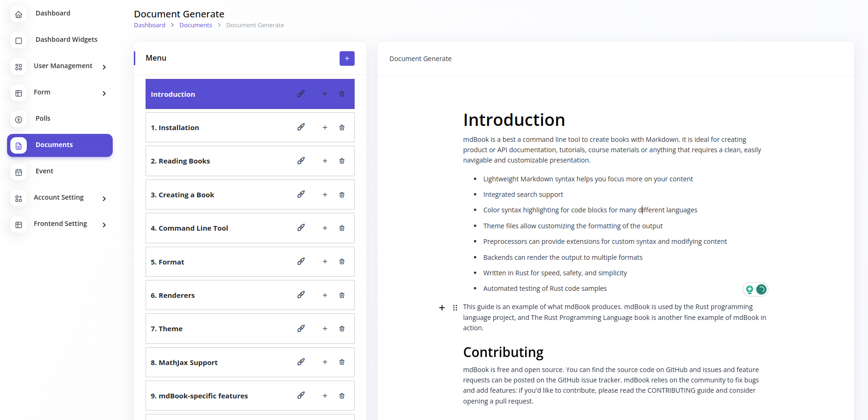Click the Dashboard breadcrumb link
This screenshot has width=868, height=420.
(x=149, y=25)
